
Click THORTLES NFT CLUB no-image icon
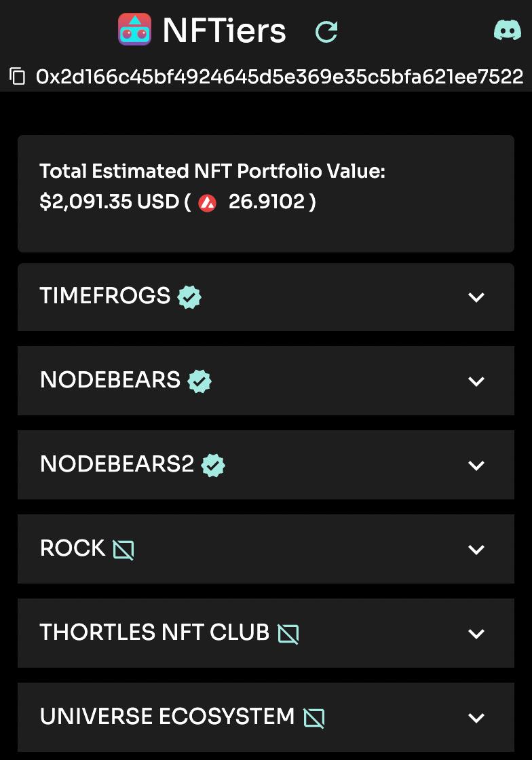pos(288,634)
